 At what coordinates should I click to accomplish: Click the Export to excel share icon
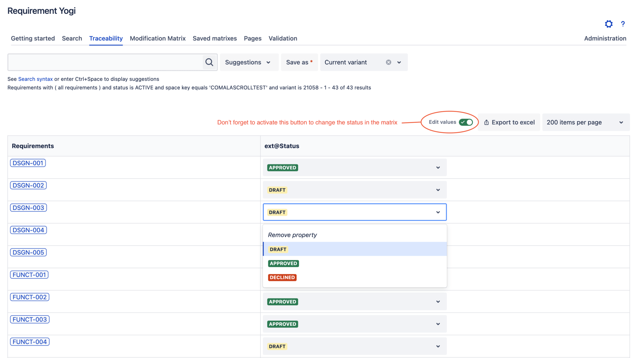486,122
